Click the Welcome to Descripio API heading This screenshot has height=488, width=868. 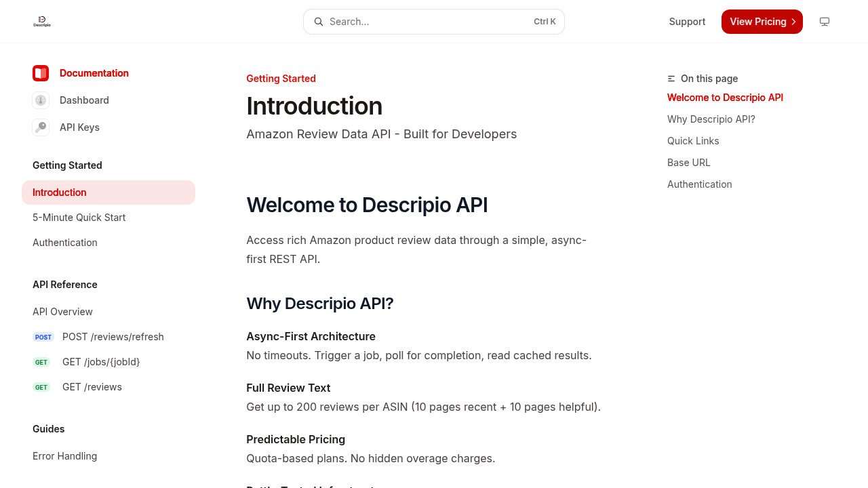click(367, 205)
